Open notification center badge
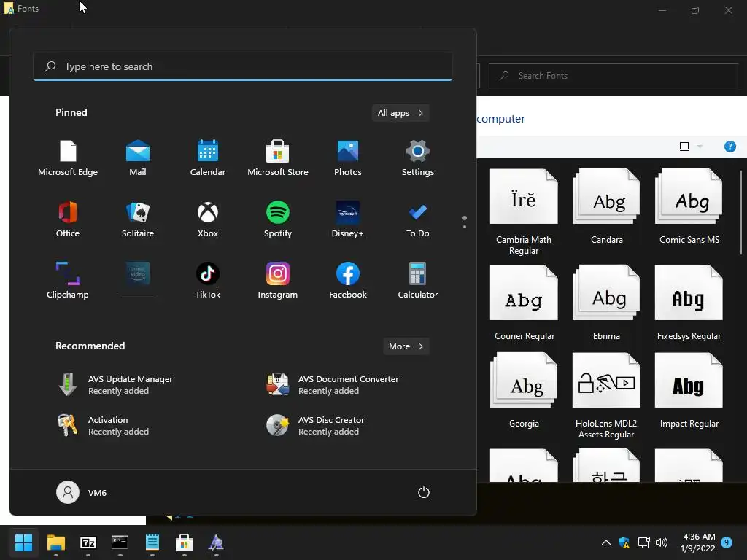747x560 pixels. coord(727,542)
